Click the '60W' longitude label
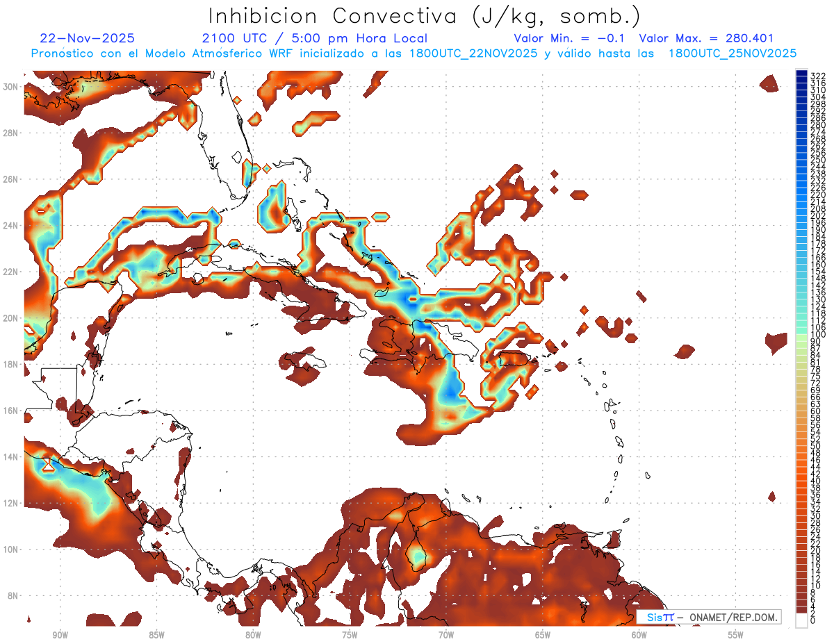 [x=639, y=635]
